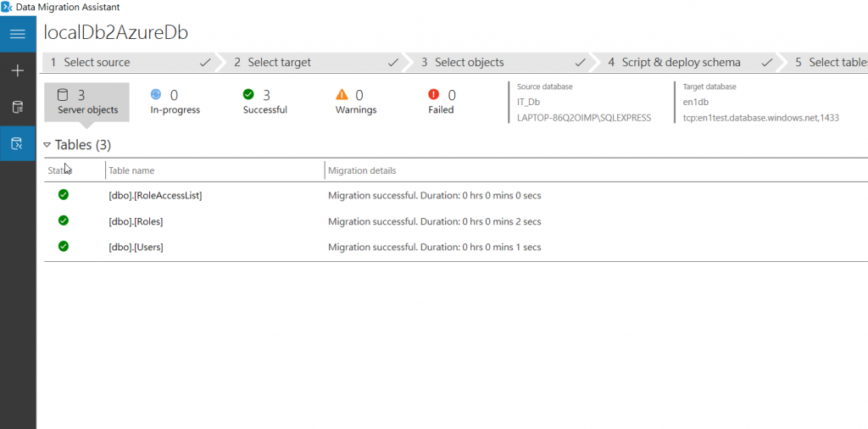Go to step 1 Select source
The width and height of the screenshot is (868, 429).
(x=131, y=63)
